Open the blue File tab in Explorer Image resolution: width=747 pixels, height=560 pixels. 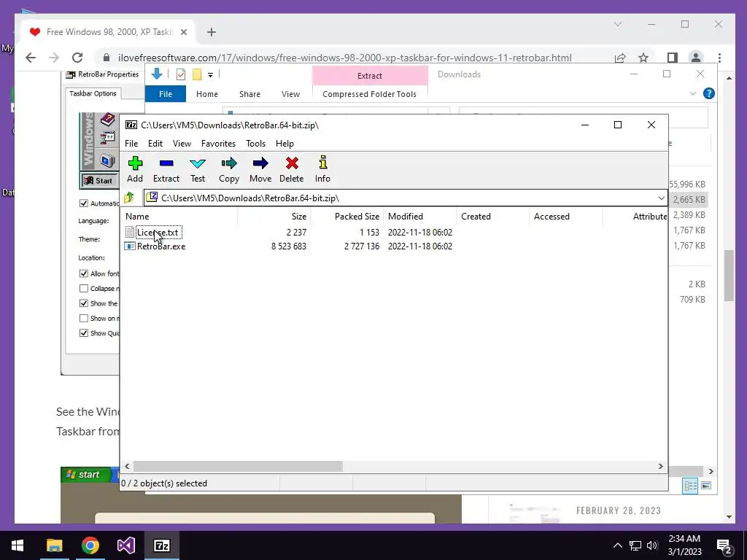coord(166,94)
